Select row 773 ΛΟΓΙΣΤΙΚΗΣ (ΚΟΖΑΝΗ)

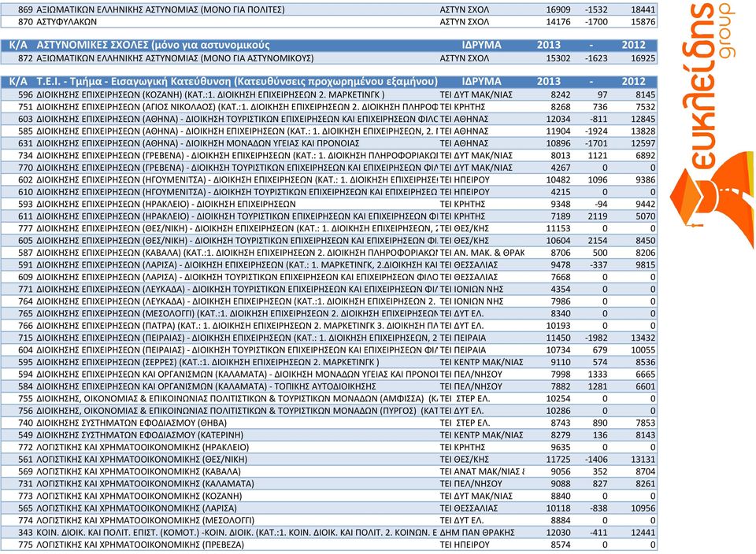coord(329,496)
